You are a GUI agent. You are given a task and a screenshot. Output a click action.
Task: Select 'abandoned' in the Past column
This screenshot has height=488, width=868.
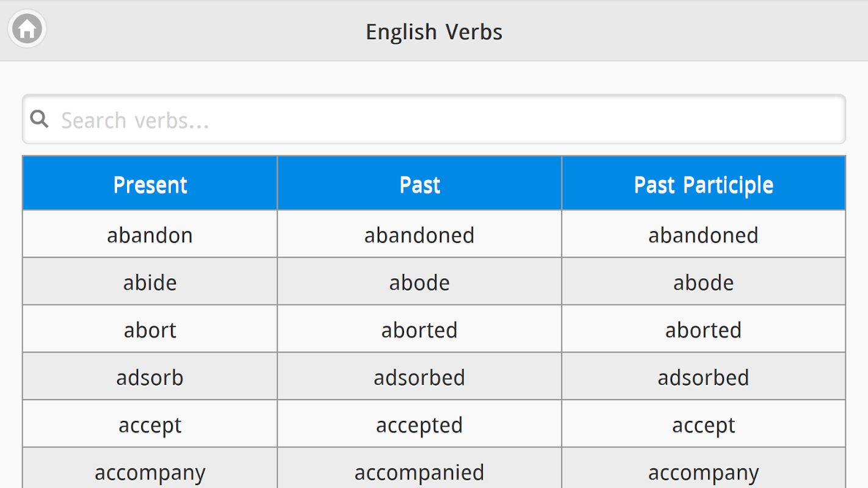pyautogui.click(x=419, y=235)
